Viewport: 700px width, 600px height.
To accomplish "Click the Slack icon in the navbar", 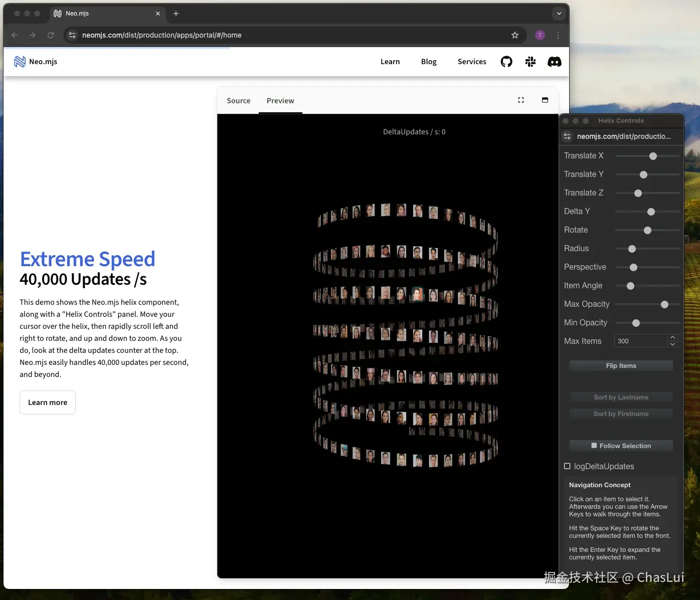I will 531,61.
